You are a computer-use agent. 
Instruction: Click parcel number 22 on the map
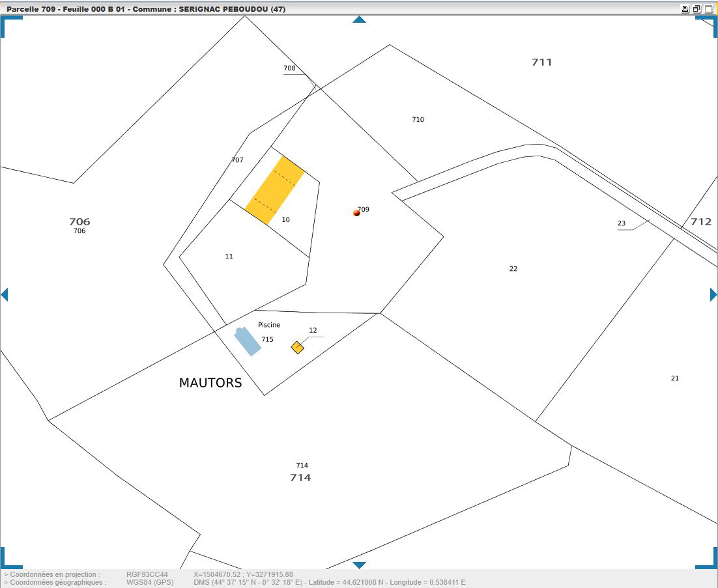513,269
